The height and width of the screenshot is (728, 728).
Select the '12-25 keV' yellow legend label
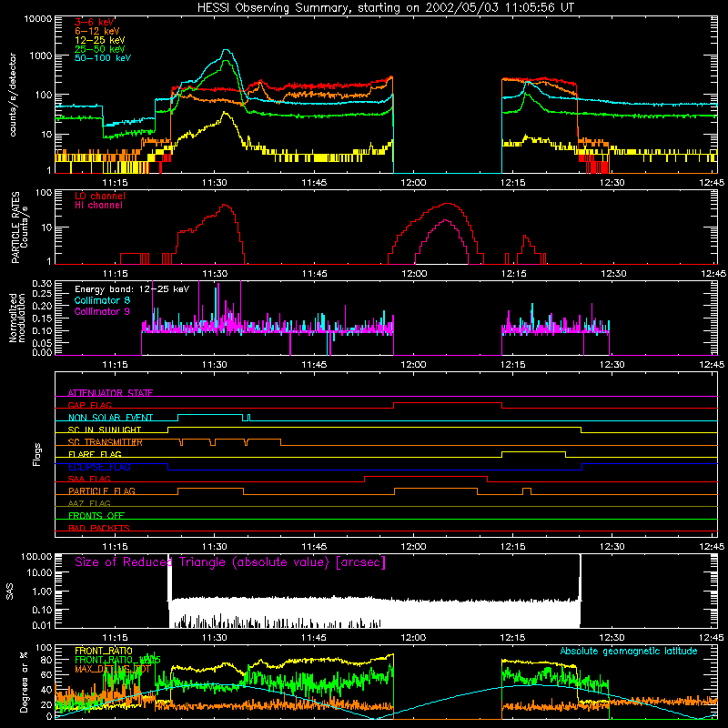click(x=99, y=40)
